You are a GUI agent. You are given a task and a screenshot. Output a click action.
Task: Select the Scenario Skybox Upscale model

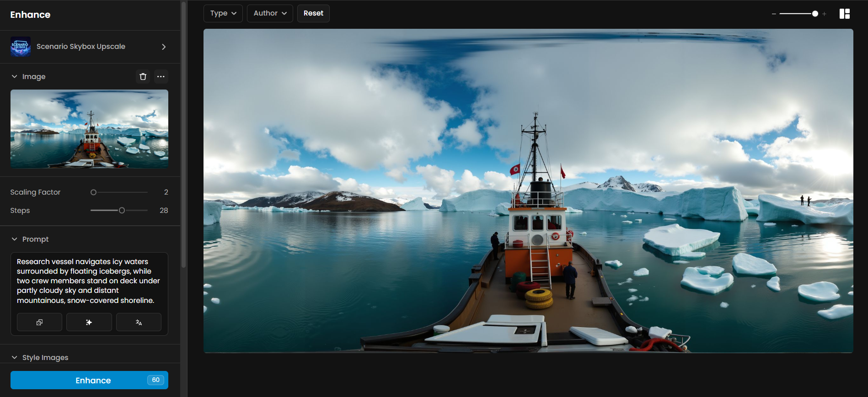[89, 47]
